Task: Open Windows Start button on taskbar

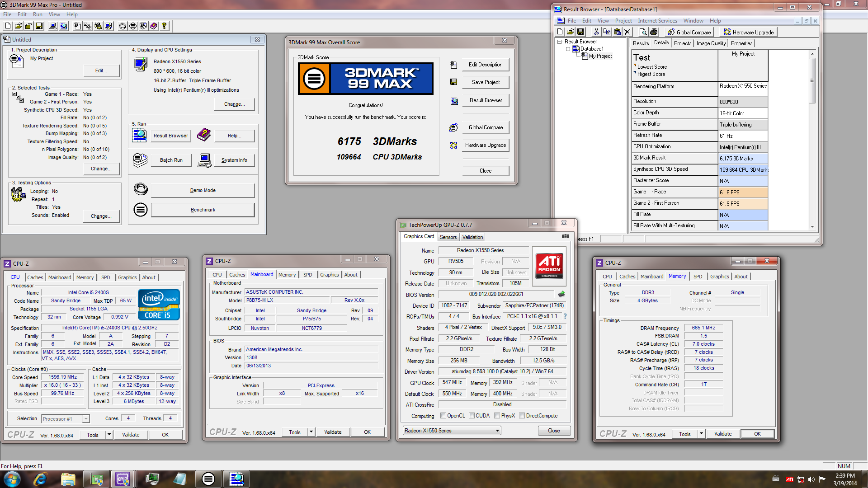Action: [x=12, y=479]
